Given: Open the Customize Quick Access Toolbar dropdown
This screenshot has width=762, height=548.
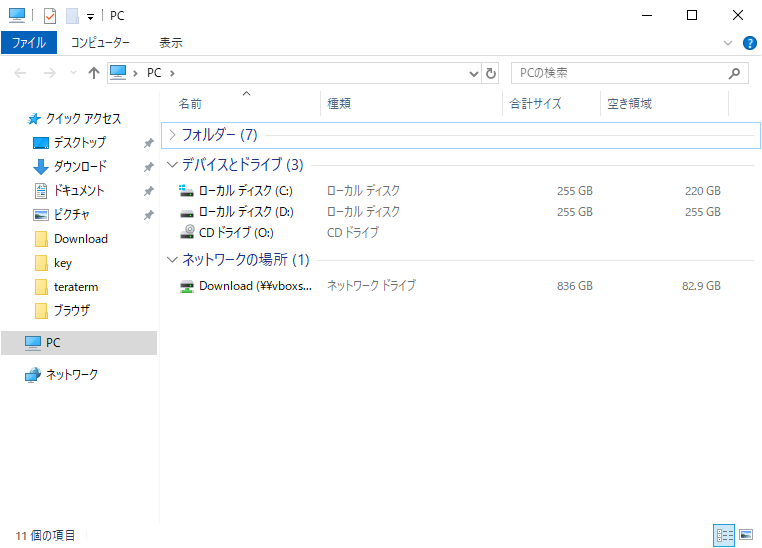Looking at the screenshot, I should [x=90, y=17].
